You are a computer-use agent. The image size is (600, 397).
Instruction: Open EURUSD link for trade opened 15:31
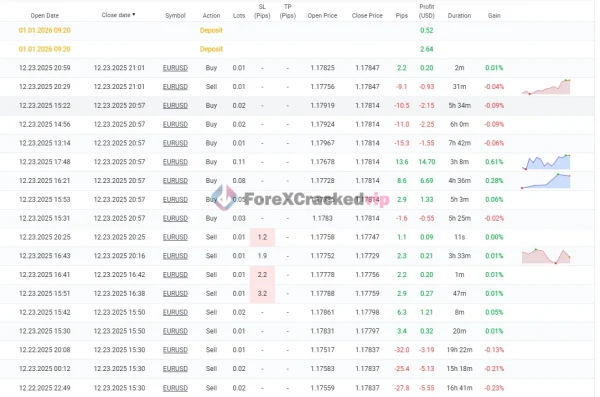coord(175,218)
